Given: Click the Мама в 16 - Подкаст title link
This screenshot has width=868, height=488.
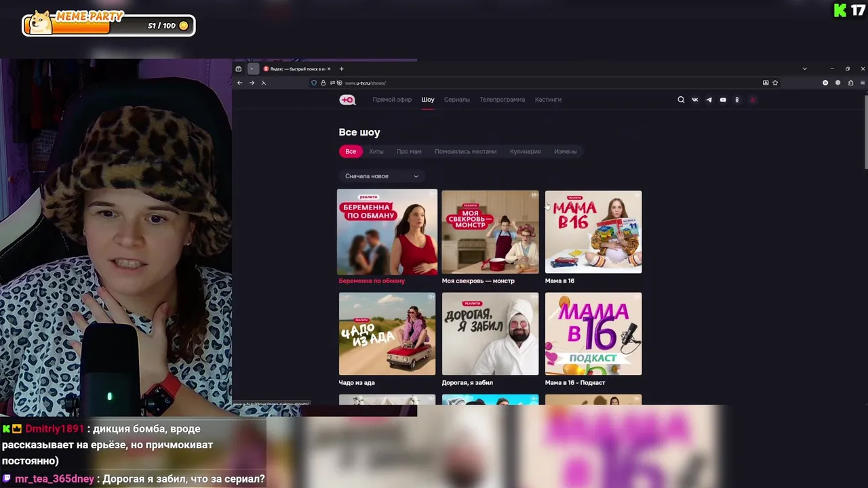Looking at the screenshot, I should coord(575,383).
